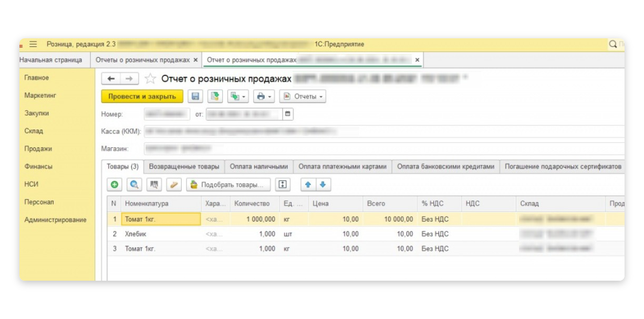This screenshot has height=319, width=644.
Task: Open the calendar date picker
Action: [x=287, y=114]
